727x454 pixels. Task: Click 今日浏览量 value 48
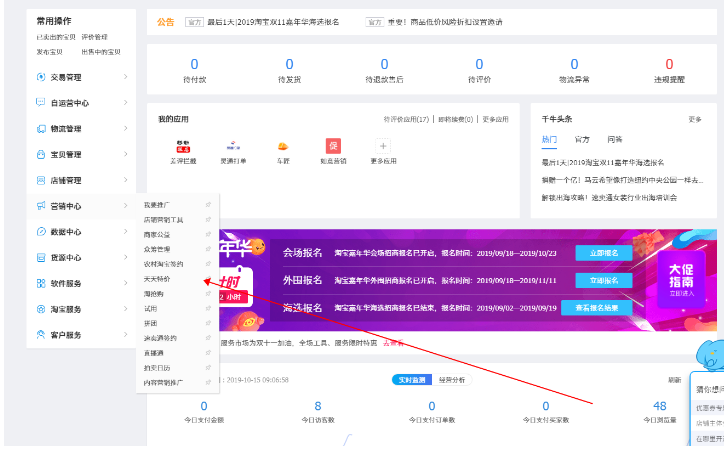(660, 406)
